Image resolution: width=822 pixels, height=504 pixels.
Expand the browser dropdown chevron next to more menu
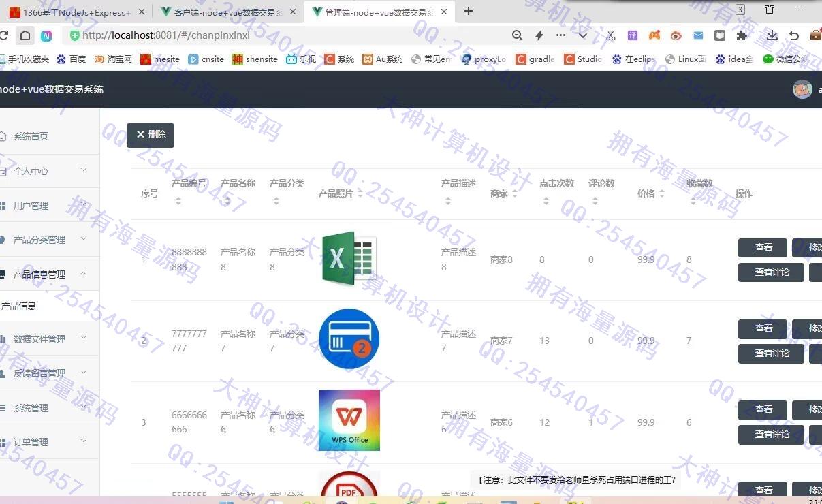tap(583, 35)
